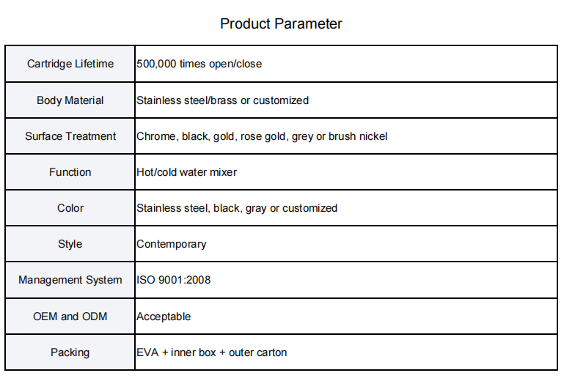Select the Surface Treatment label cell
The height and width of the screenshot is (392, 564).
pyautogui.click(x=70, y=136)
